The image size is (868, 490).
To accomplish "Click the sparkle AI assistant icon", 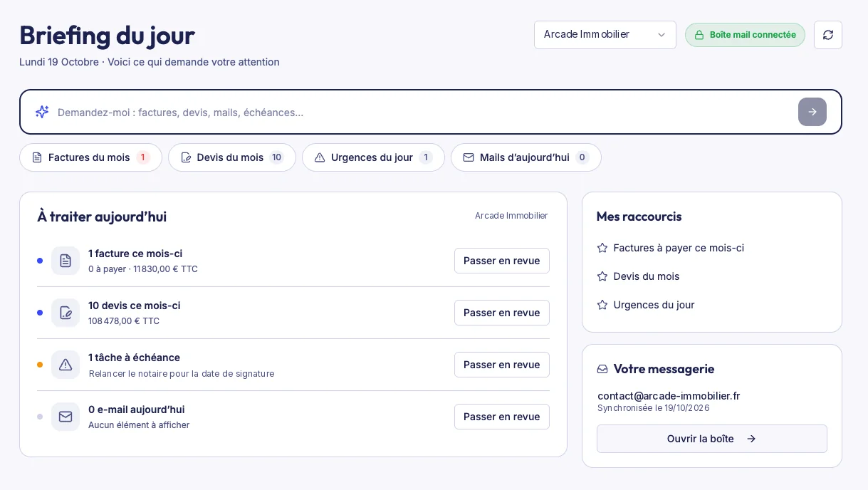I will coord(42,112).
